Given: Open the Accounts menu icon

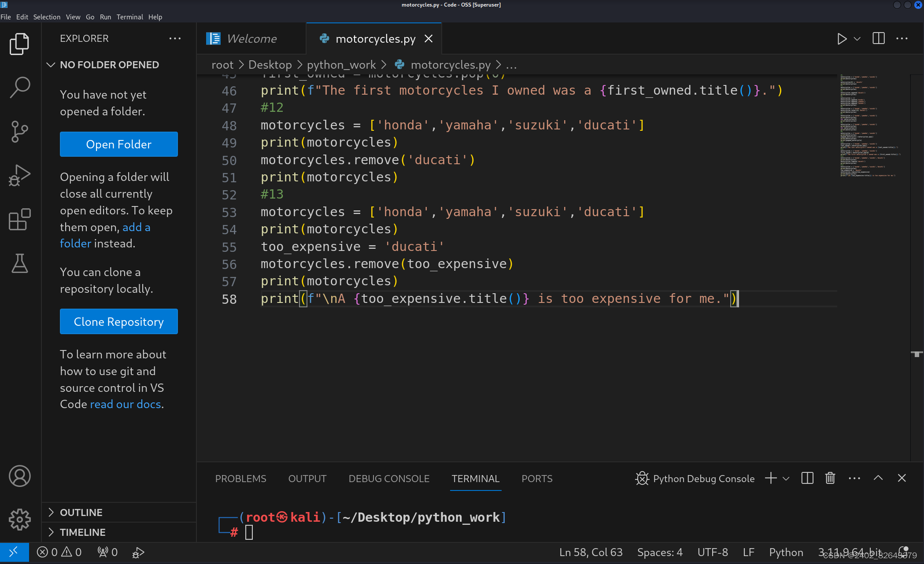Looking at the screenshot, I should tap(19, 476).
